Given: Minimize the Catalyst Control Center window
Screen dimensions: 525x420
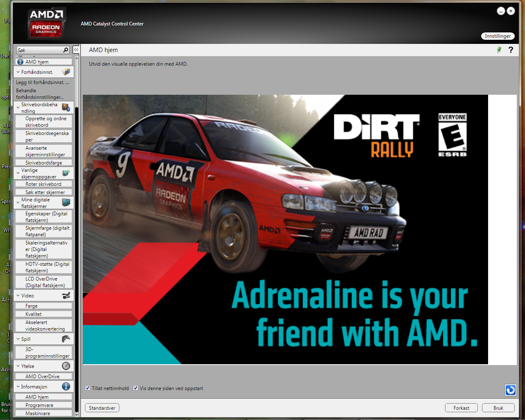Looking at the screenshot, I should pyautogui.click(x=501, y=11).
